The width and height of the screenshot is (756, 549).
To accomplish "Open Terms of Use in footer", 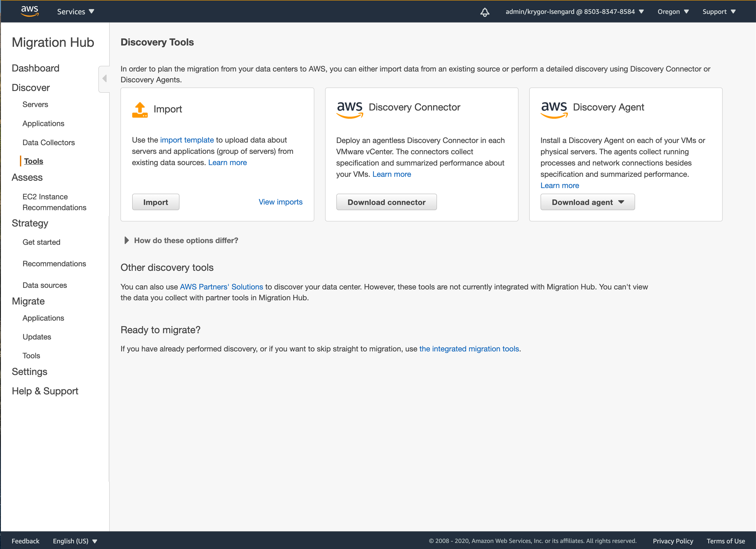I will pos(726,541).
